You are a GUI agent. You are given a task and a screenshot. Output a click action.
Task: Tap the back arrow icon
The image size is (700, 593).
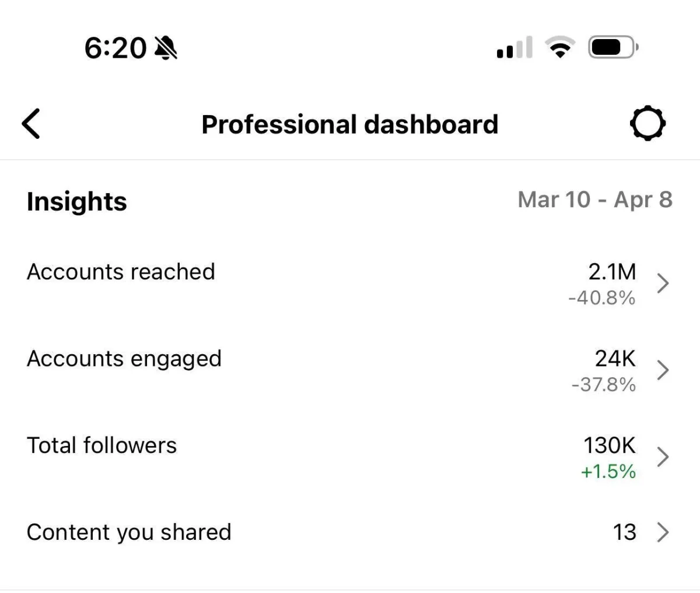[x=31, y=124]
